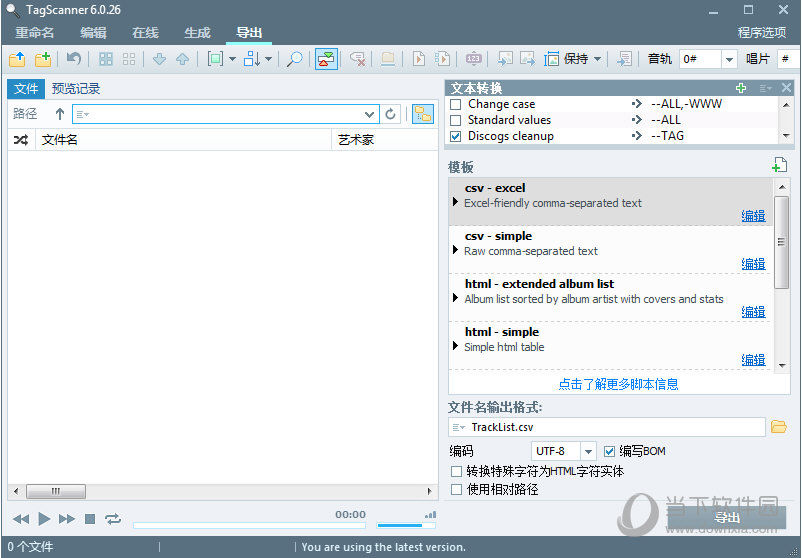The height and width of the screenshot is (558, 802).
Task: Expand the csv - simple template
Action: pyautogui.click(x=455, y=250)
